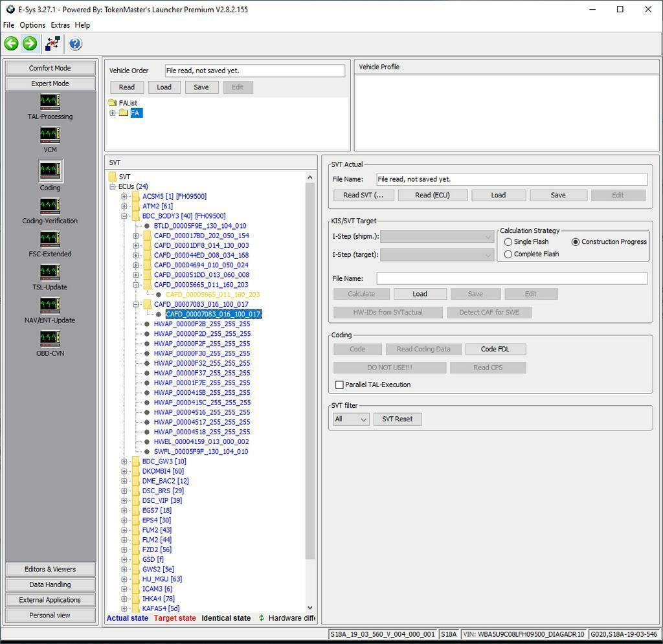The width and height of the screenshot is (663, 644).
Task: Click the FAList folder icon
Action: (112, 103)
